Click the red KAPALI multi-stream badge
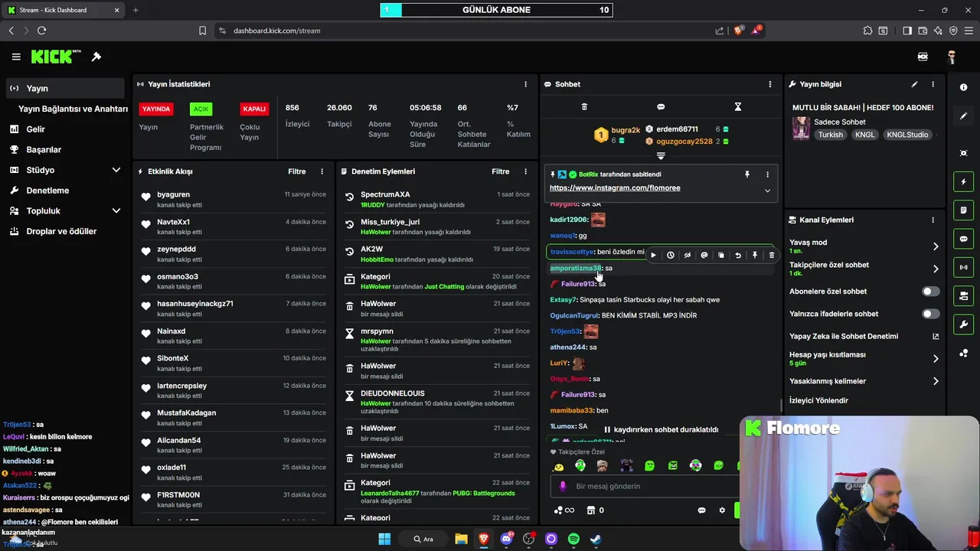Viewport: 980px width, 551px height. 254,109
